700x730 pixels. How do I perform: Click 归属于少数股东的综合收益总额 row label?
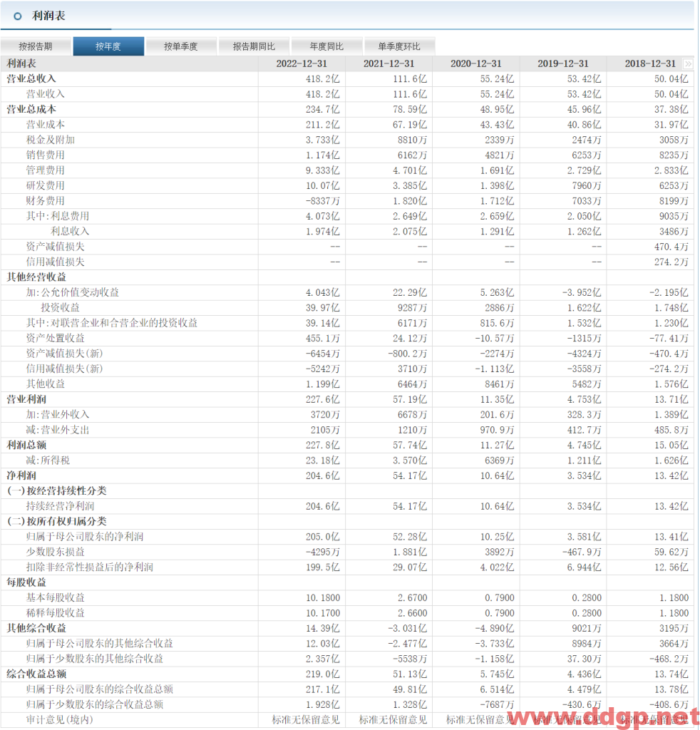[x=95, y=704]
